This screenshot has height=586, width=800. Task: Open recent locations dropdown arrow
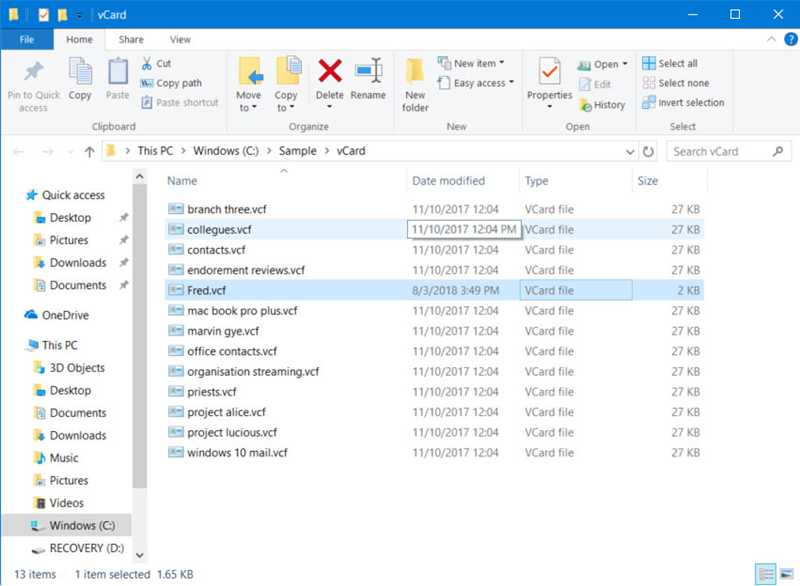(70, 151)
